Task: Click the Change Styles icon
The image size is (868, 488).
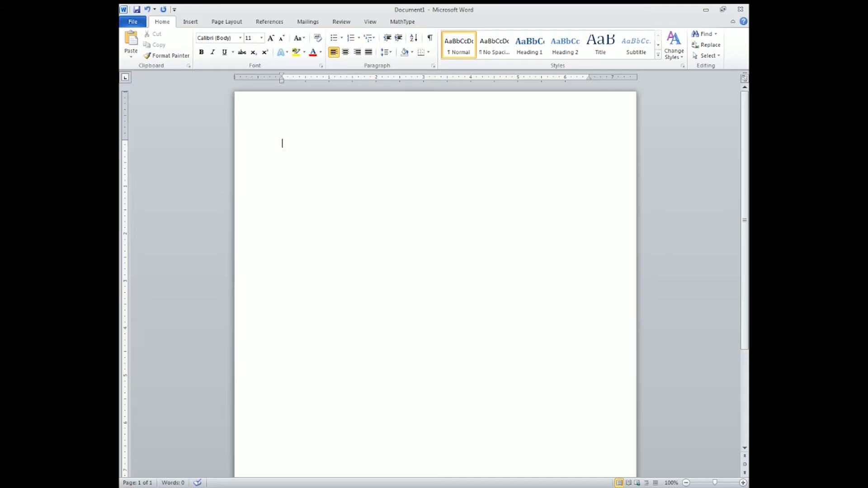Action: [x=674, y=45]
